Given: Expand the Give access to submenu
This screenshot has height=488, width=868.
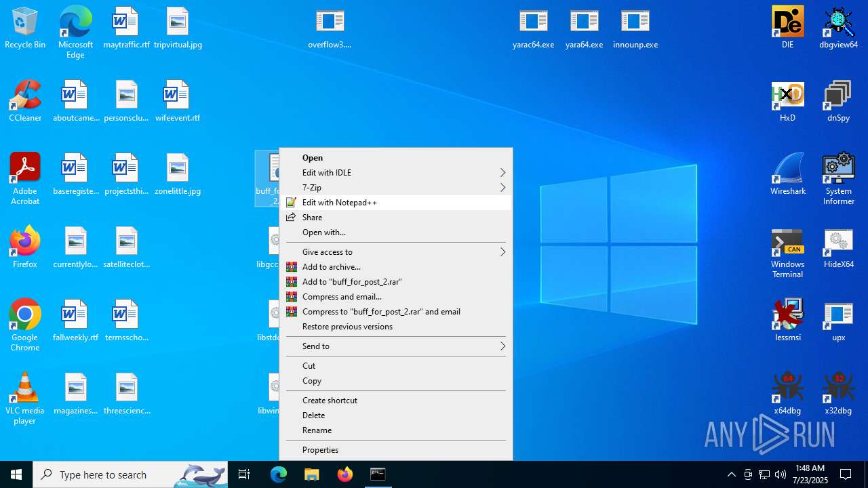Looking at the screenshot, I should click(x=396, y=252).
